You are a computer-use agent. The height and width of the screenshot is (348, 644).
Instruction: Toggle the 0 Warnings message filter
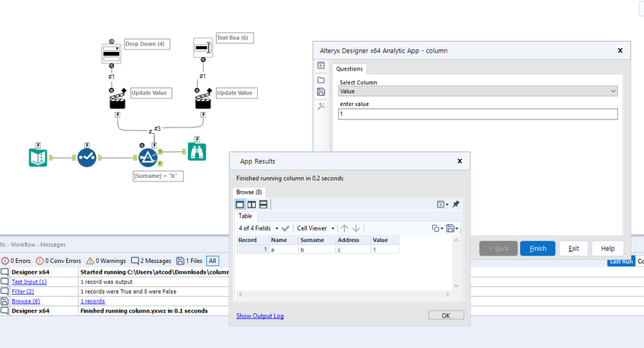point(106,261)
